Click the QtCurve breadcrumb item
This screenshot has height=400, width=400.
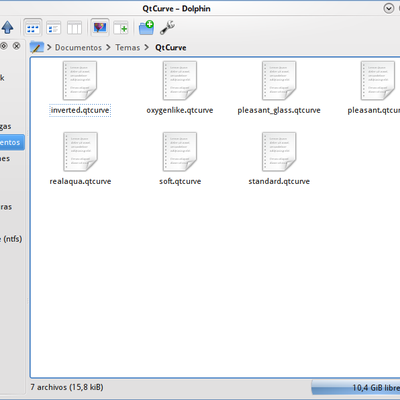pos(171,48)
